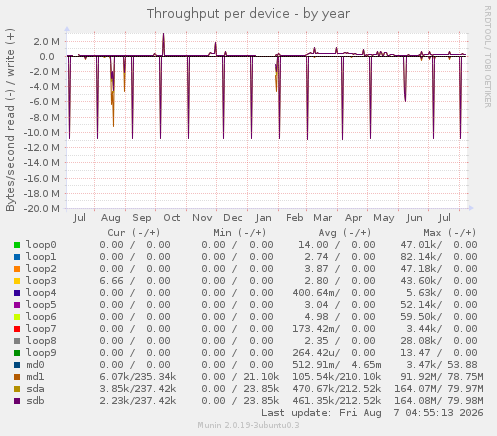Viewport: 497px width, 436px height.
Task: Select the sdb legend label
Action: (35, 401)
